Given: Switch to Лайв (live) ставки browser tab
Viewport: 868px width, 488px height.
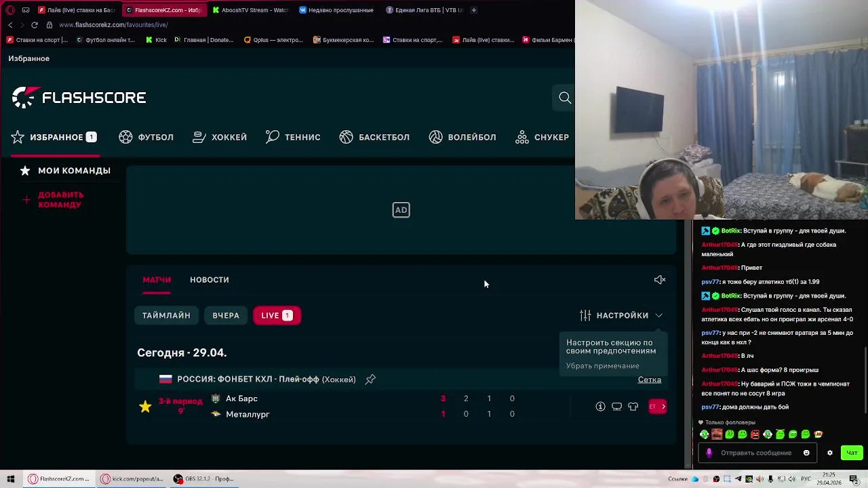Looking at the screenshot, I should point(77,10).
